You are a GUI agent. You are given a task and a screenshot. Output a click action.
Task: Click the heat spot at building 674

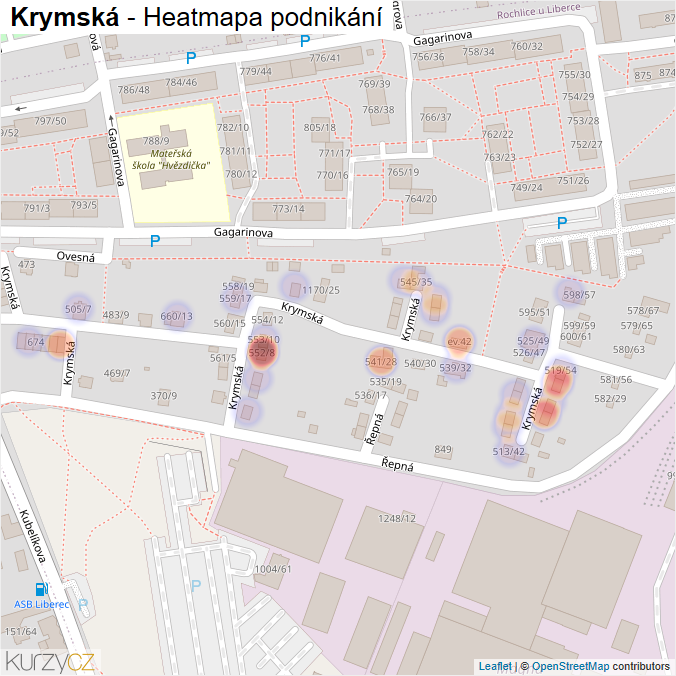click(29, 341)
